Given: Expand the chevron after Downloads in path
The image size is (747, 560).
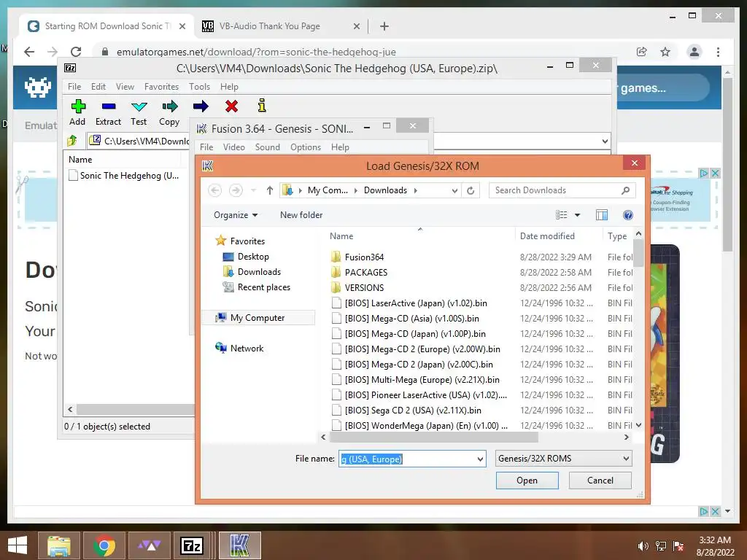Looking at the screenshot, I should 415,190.
